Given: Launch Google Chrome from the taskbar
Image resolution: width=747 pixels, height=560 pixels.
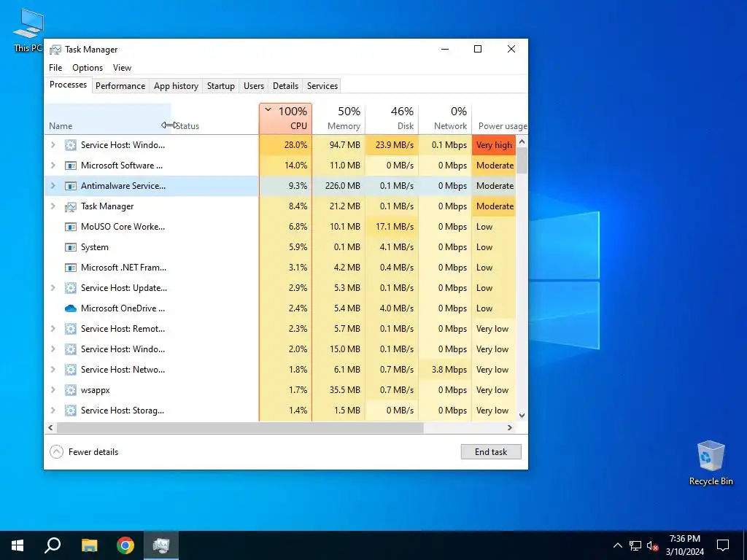Looking at the screenshot, I should [125, 545].
